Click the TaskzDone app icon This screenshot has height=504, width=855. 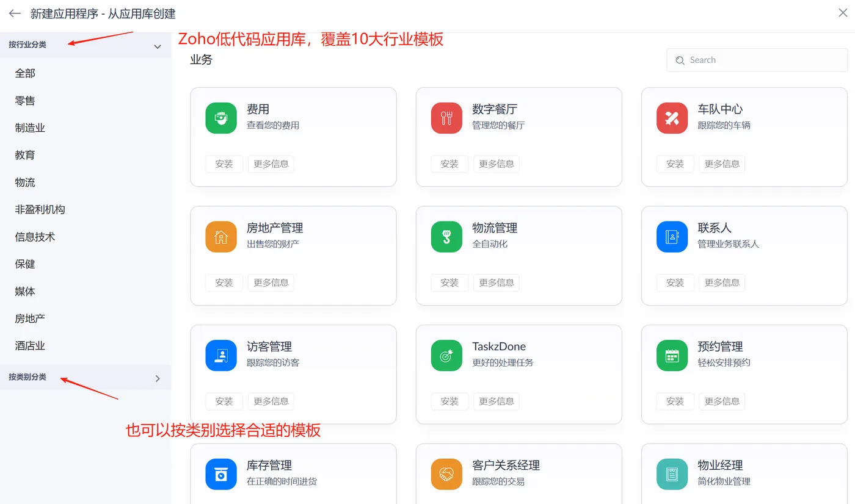click(446, 355)
